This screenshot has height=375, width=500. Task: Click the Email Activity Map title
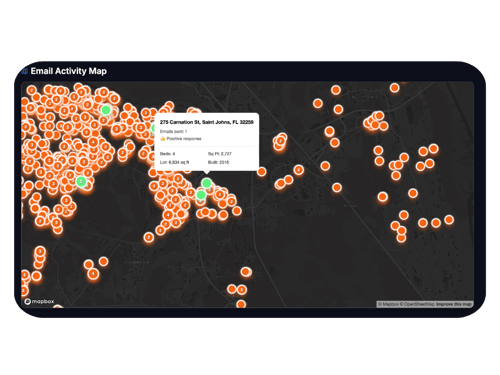coord(69,71)
